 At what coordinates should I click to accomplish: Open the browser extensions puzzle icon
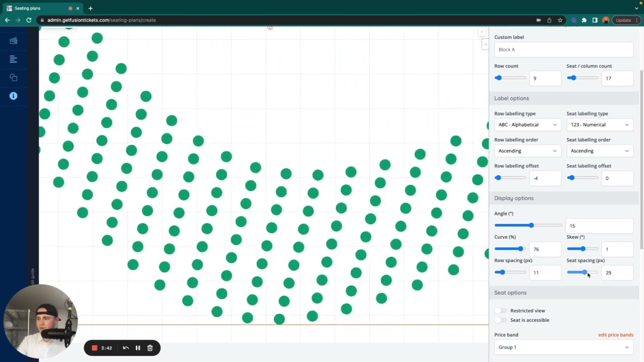pos(584,20)
